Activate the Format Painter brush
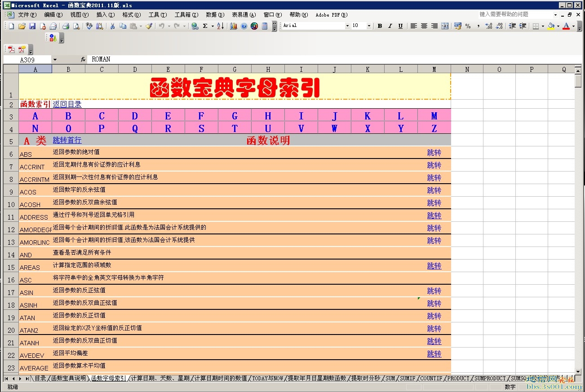This screenshot has height=392, width=585. click(149, 26)
